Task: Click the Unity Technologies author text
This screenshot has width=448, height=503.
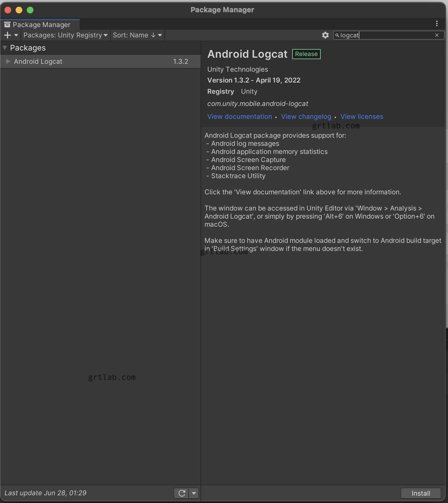Action: 238,69
